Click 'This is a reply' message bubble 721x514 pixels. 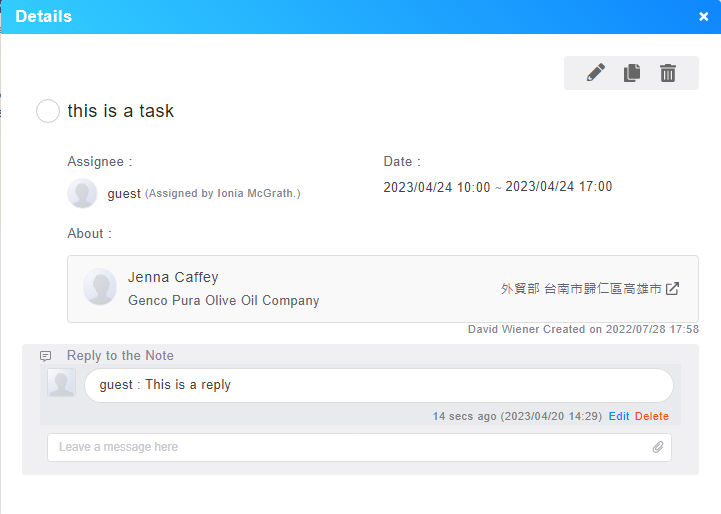(x=379, y=385)
